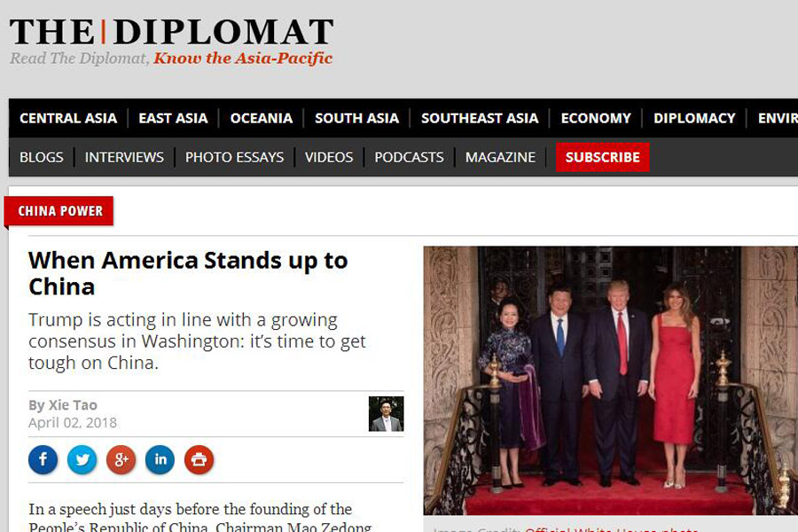Open the Diplomacy topic
Image resolution: width=798 pixels, height=532 pixels.
click(x=694, y=118)
